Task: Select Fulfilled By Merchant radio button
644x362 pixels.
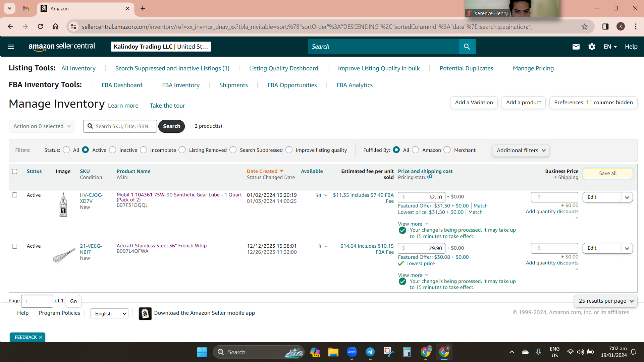Action: (447, 150)
